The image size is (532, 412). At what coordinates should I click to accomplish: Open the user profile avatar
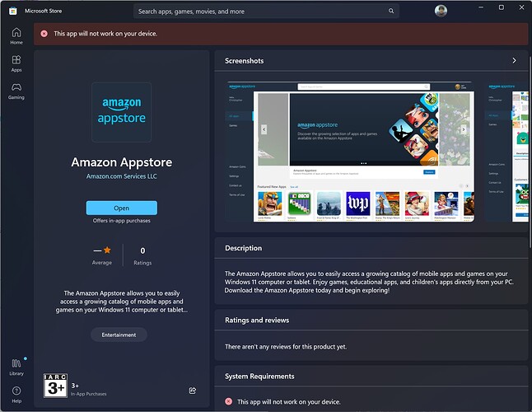[441, 11]
